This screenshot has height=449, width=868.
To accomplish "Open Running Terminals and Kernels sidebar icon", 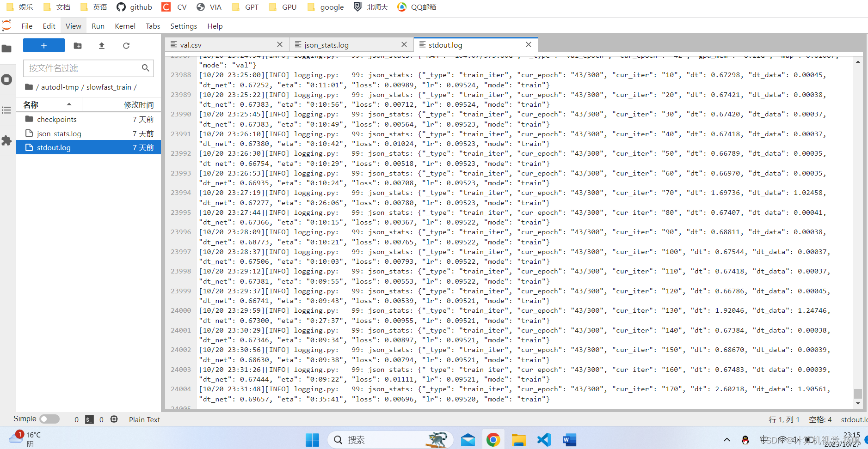I will [6, 79].
